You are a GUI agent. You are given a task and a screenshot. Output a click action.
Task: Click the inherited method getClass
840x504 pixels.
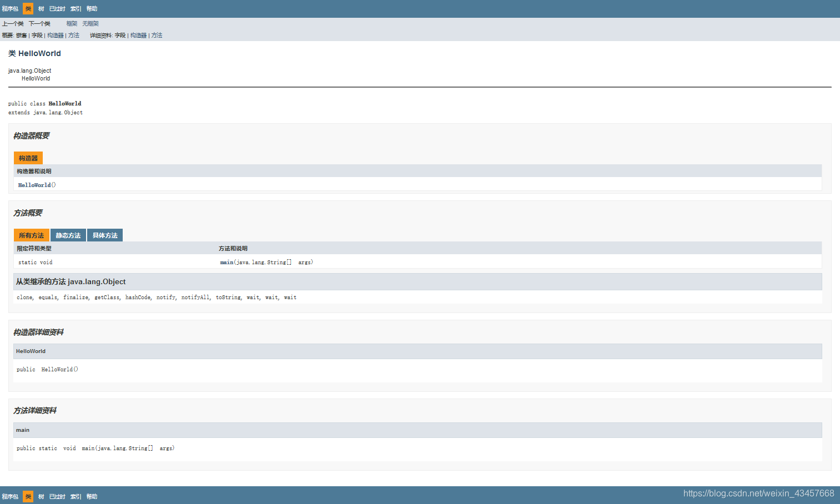pyautogui.click(x=107, y=298)
